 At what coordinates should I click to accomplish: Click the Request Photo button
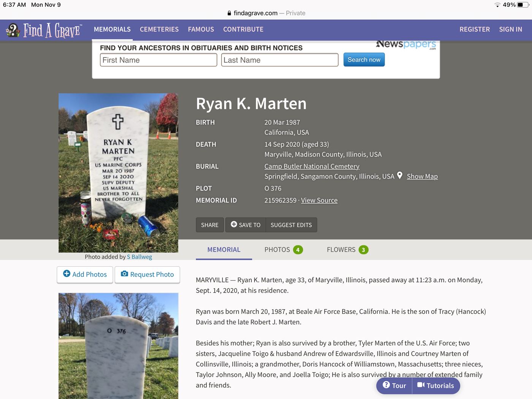pos(147,274)
